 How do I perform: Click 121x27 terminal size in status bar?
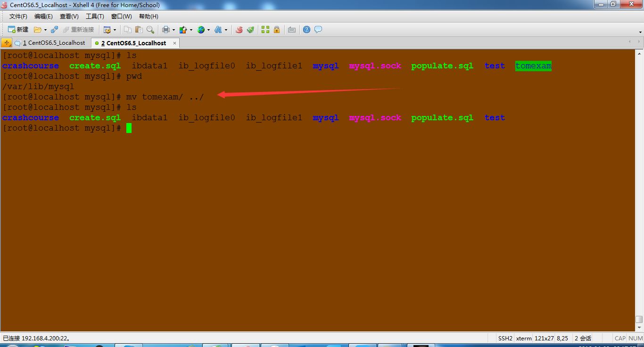pyautogui.click(x=545, y=338)
